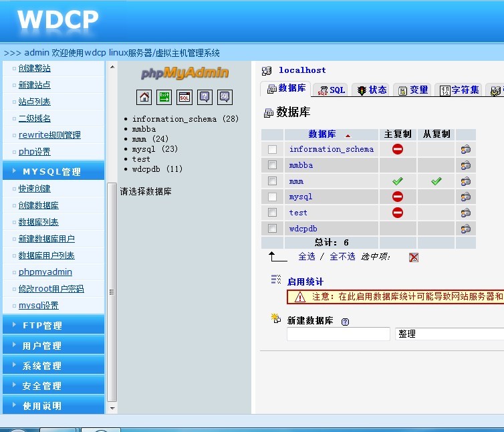Open the 字符集 tab
Screen dimensions: 504x432
[459, 90]
